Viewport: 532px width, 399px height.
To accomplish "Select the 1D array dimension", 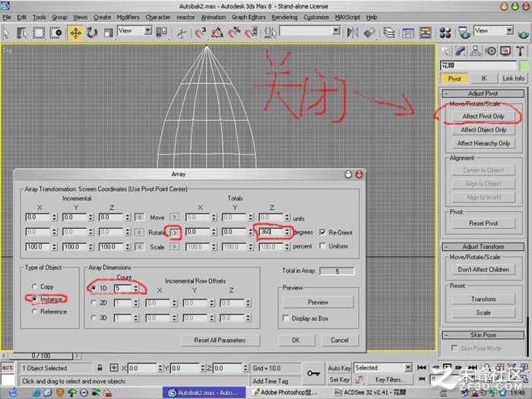I will click(93, 288).
